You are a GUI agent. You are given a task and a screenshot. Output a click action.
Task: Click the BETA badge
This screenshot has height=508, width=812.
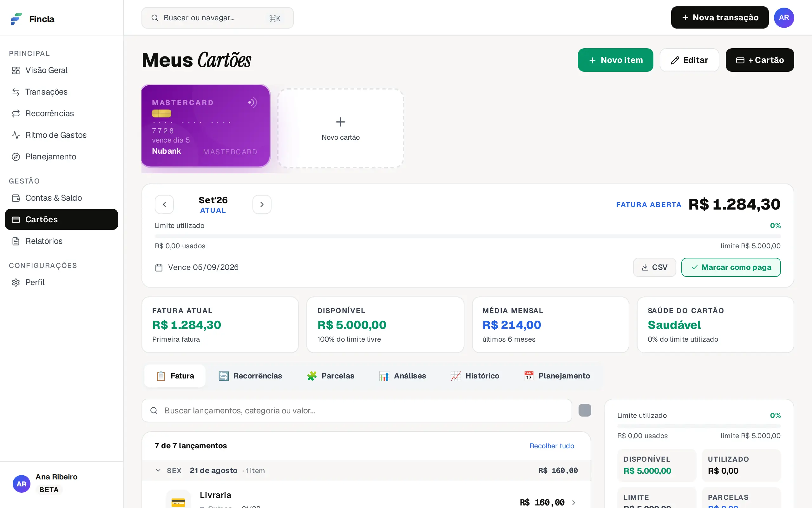tap(49, 490)
